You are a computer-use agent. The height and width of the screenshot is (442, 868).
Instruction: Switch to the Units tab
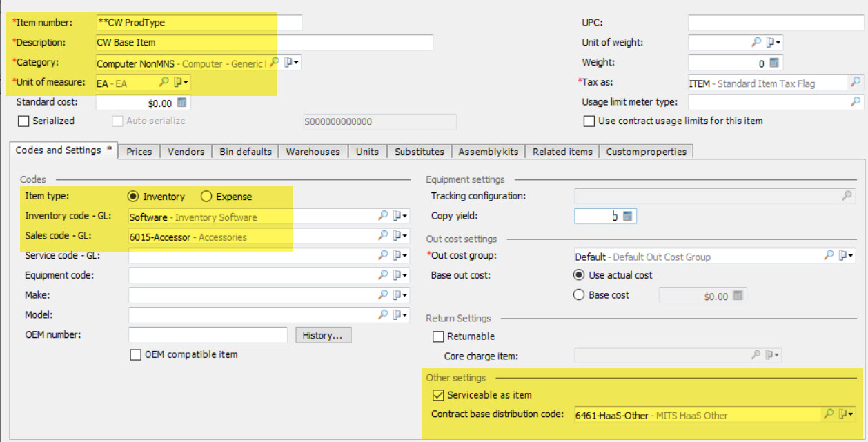[x=368, y=152]
